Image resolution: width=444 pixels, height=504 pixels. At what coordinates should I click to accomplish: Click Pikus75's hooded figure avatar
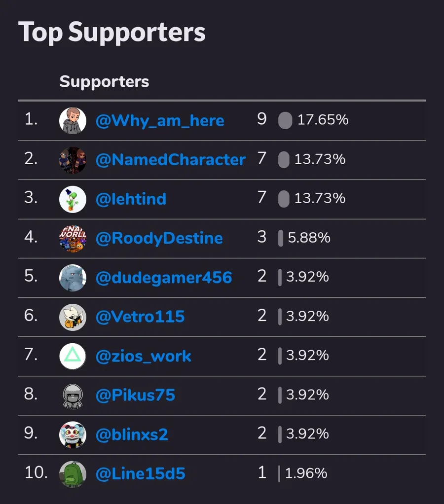(73, 396)
